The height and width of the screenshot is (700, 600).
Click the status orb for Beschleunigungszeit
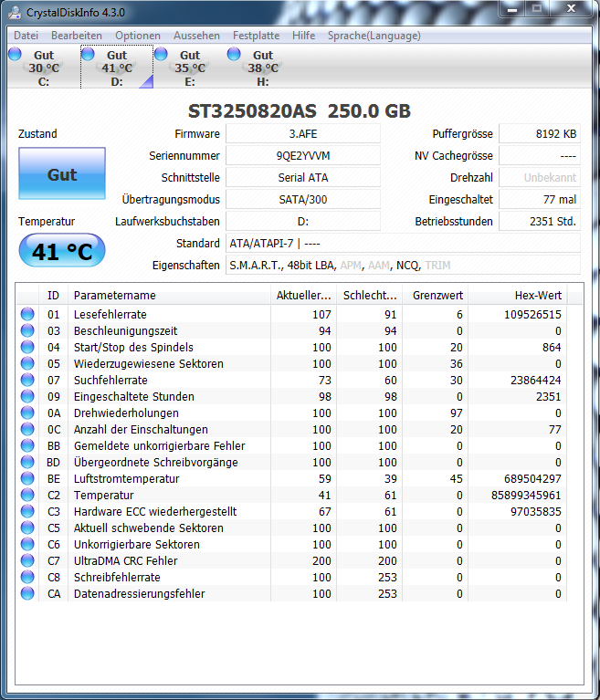coord(27,330)
